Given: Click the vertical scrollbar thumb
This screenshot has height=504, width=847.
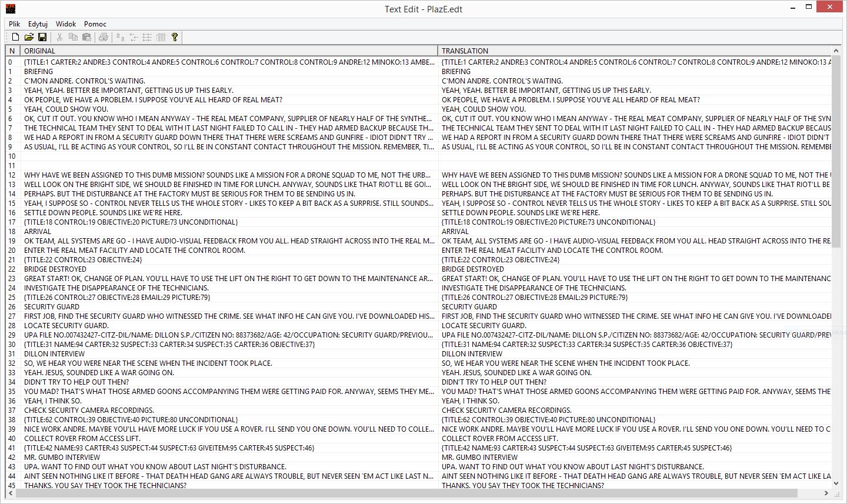Looking at the screenshot, I should pos(837,152).
